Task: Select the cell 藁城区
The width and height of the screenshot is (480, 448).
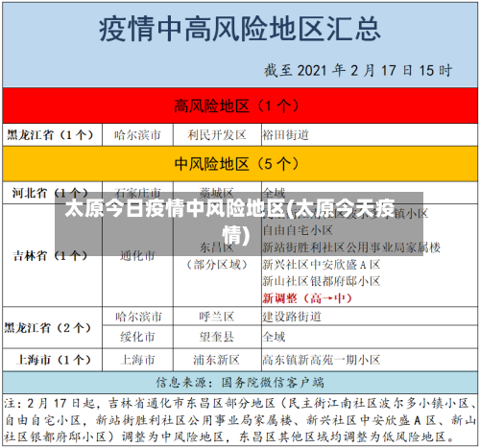Action: [x=217, y=193]
